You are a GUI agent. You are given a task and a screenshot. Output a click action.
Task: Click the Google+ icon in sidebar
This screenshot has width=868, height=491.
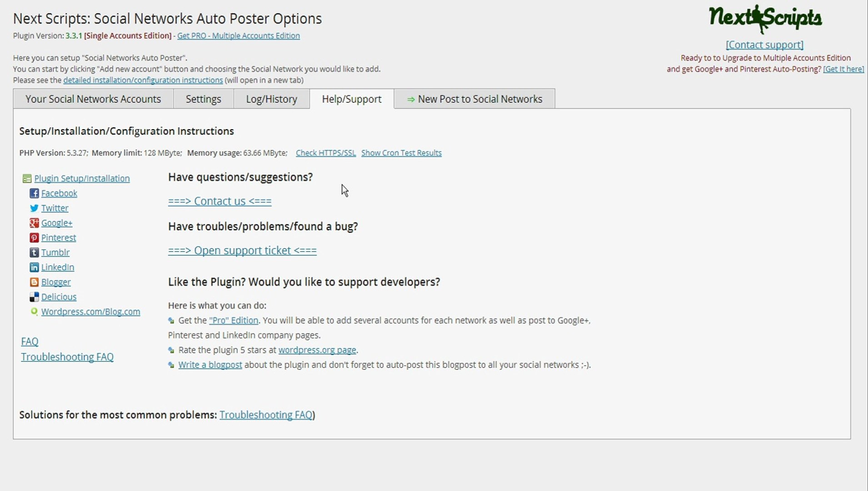tap(34, 223)
